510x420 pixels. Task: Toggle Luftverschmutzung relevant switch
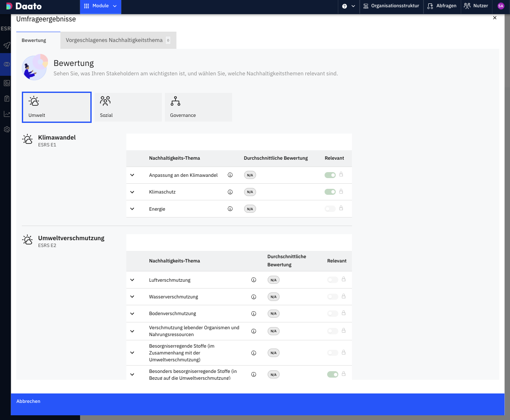tap(332, 280)
